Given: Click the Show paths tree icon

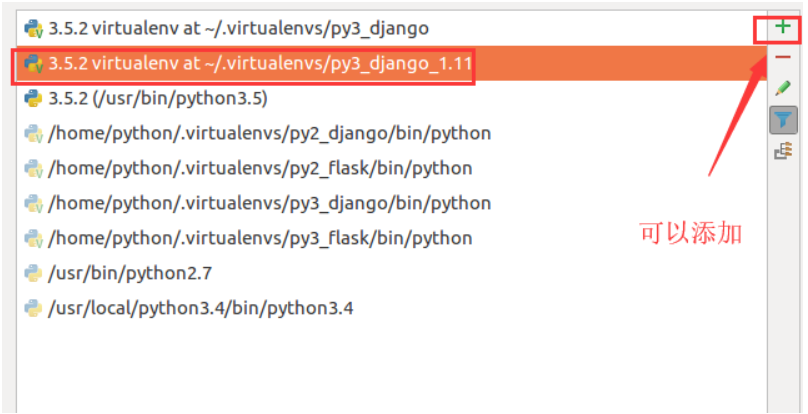Looking at the screenshot, I should (x=783, y=152).
